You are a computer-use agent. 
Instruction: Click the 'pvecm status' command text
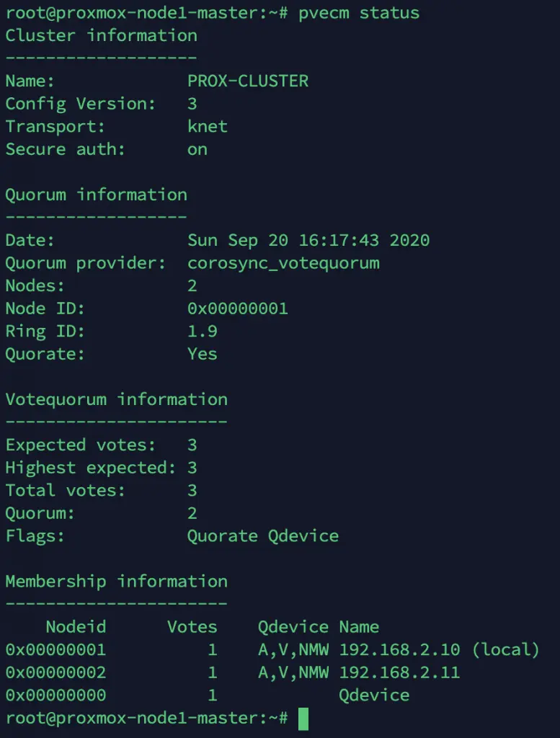pos(359,13)
